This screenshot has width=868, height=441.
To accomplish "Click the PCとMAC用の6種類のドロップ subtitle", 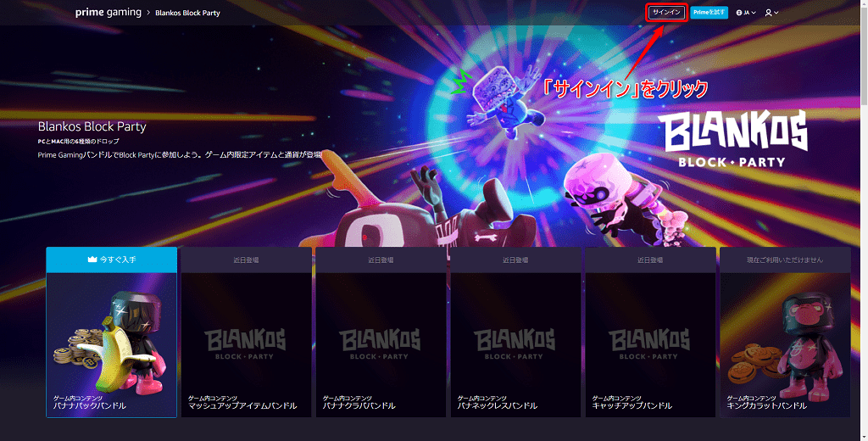I will 78,142.
